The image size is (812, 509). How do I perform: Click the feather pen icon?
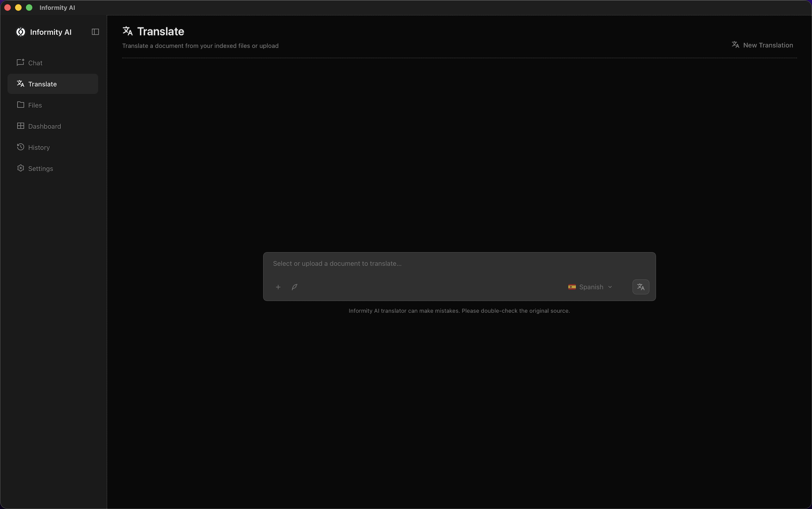click(295, 287)
